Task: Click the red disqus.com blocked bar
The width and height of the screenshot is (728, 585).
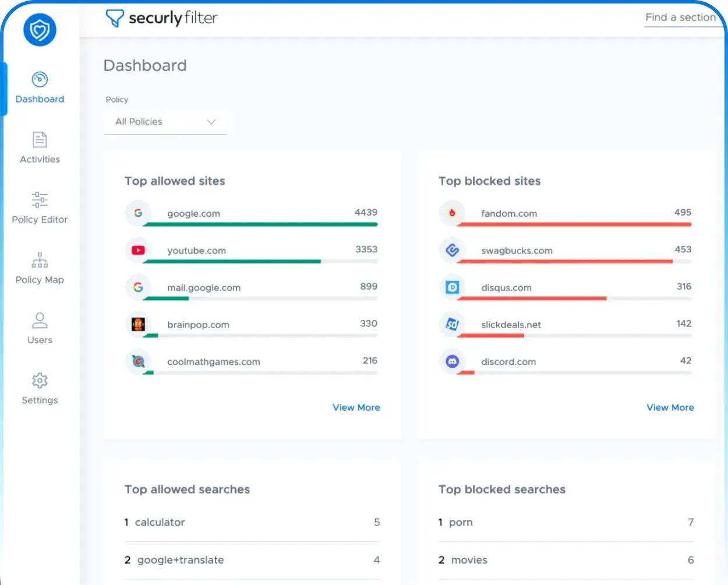Action: tap(532, 298)
